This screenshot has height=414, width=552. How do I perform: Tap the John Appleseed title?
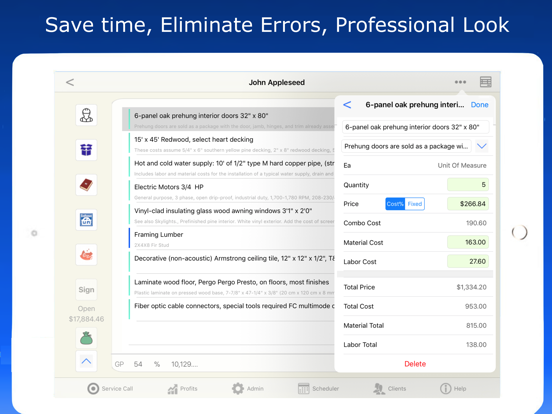coord(277,82)
